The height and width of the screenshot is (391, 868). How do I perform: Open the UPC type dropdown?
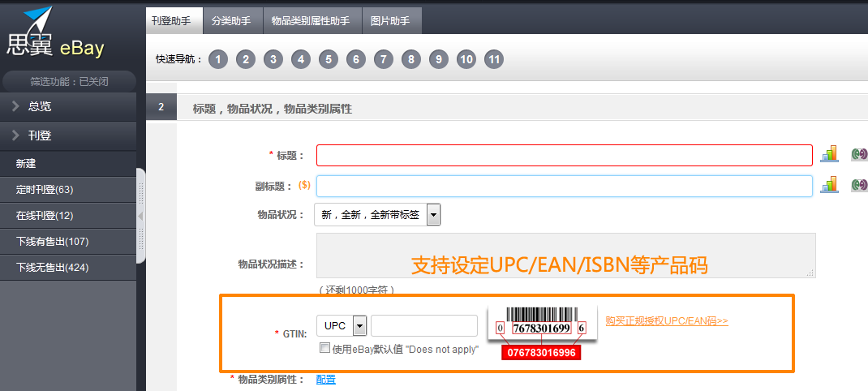[x=342, y=325]
